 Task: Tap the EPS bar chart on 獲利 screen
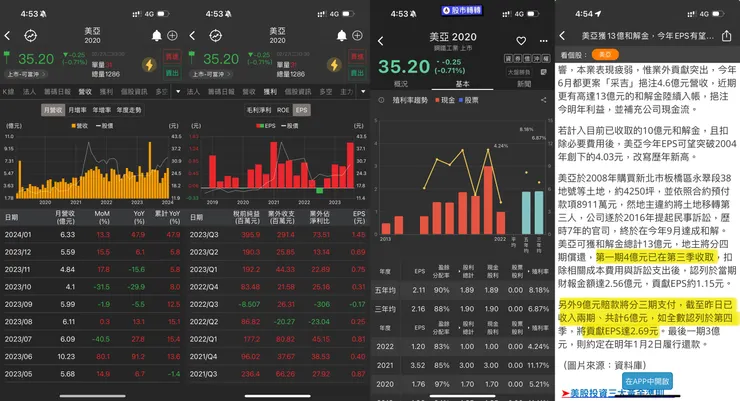click(278, 165)
